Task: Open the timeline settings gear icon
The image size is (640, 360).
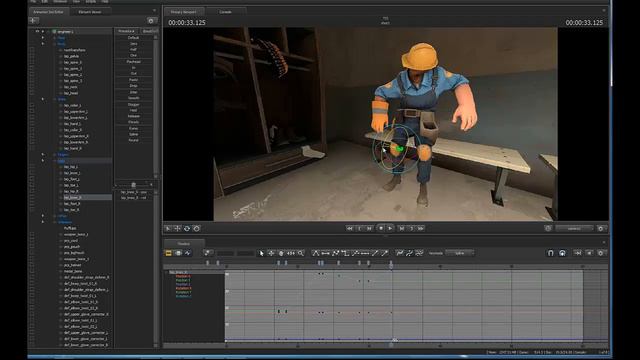Action: coord(601,253)
